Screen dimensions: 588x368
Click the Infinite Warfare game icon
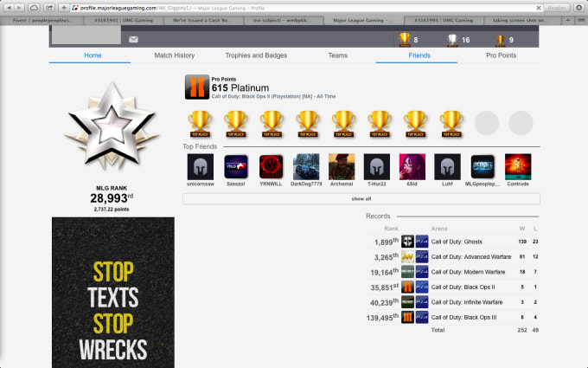pyautogui.click(x=407, y=302)
